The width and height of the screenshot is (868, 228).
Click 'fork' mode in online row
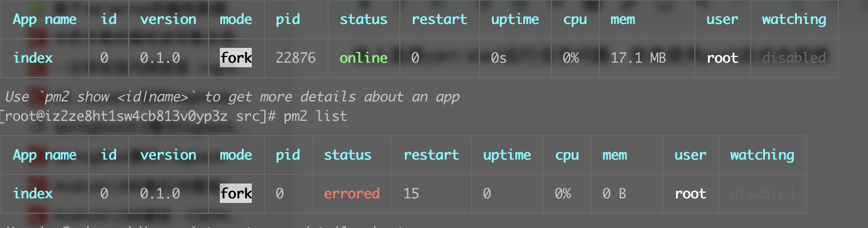(x=236, y=58)
